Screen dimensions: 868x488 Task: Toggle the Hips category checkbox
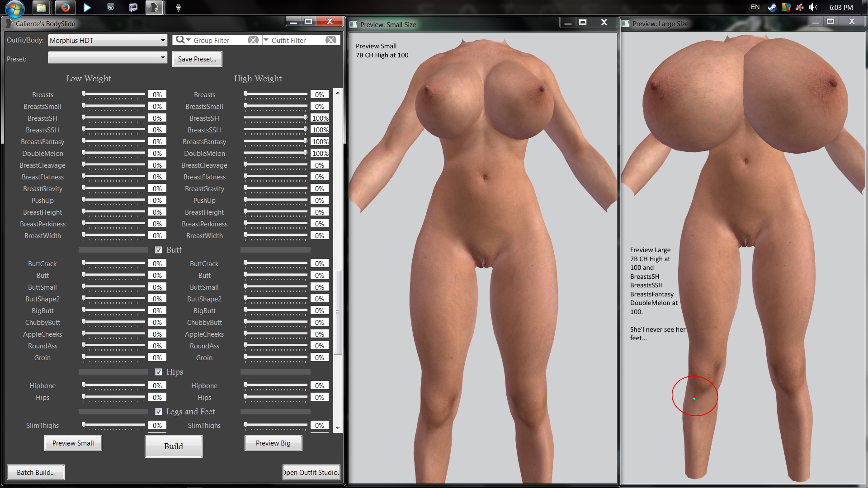(x=159, y=372)
